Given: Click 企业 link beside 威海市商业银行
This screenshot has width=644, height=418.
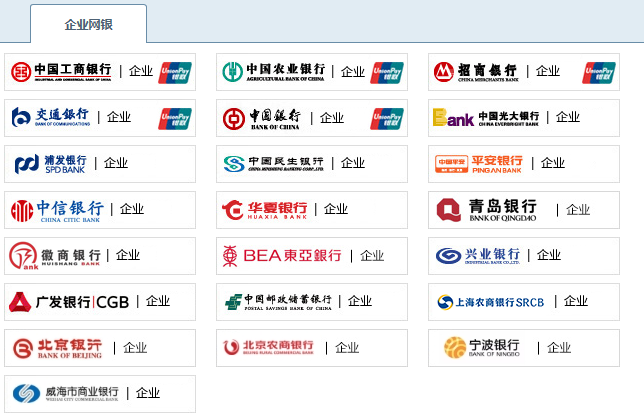Looking at the screenshot, I should (148, 393).
